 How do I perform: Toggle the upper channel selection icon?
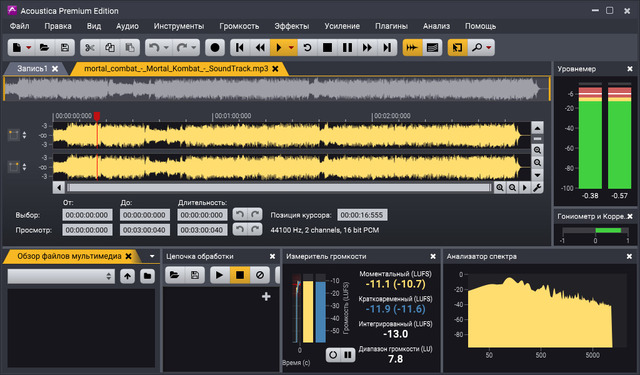click(13, 135)
